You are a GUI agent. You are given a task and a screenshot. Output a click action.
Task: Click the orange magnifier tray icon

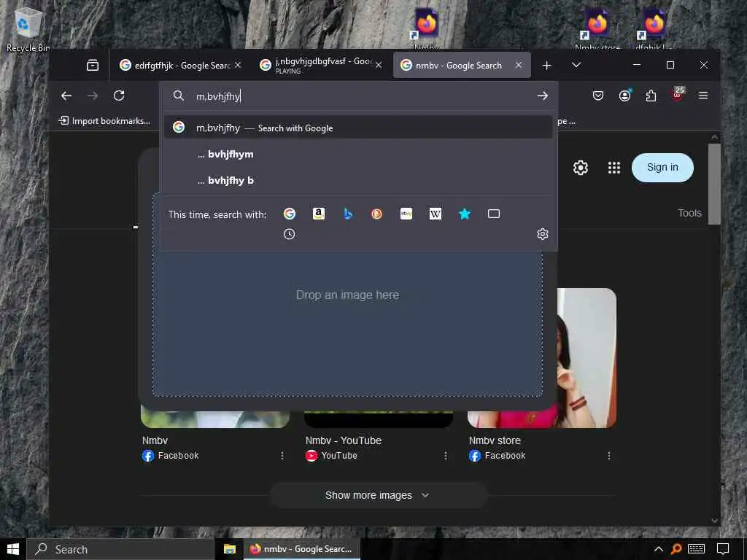click(x=676, y=549)
